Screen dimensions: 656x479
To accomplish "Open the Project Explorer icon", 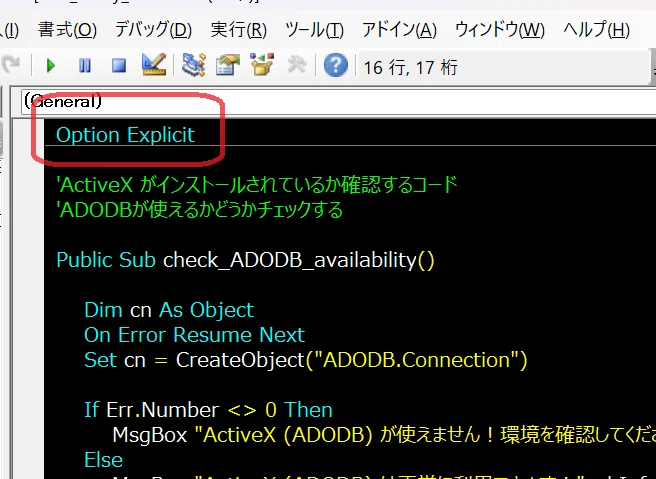I will point(193,65).
